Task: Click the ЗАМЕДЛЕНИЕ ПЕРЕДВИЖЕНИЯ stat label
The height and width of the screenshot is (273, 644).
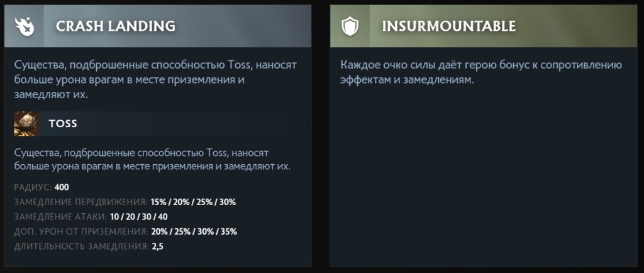Action: tap(80, 202)
